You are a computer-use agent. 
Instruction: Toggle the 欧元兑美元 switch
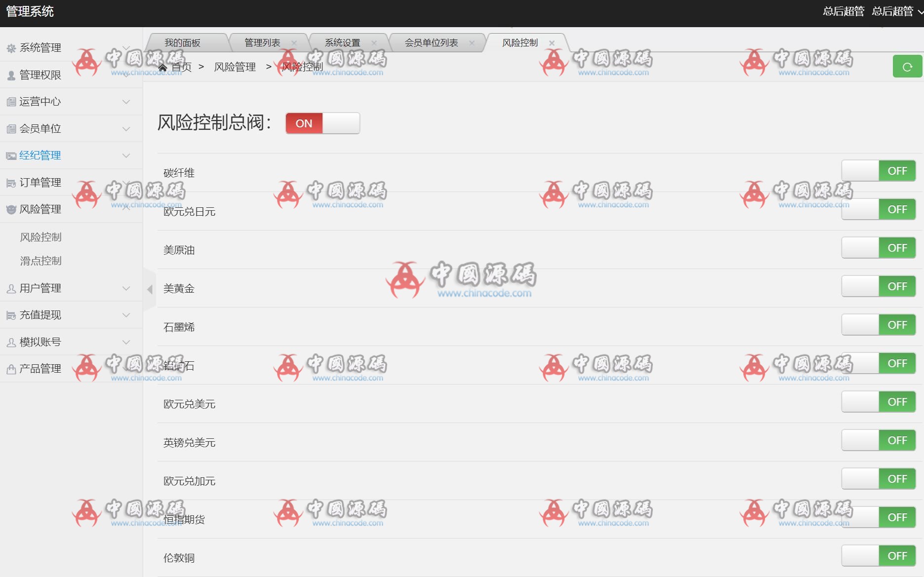879,402
